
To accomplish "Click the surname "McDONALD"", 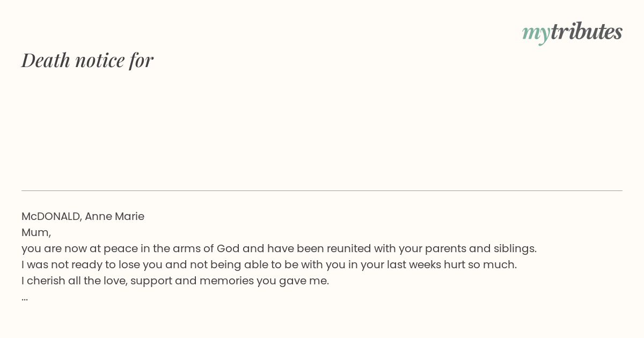I will tap(50, 216).
